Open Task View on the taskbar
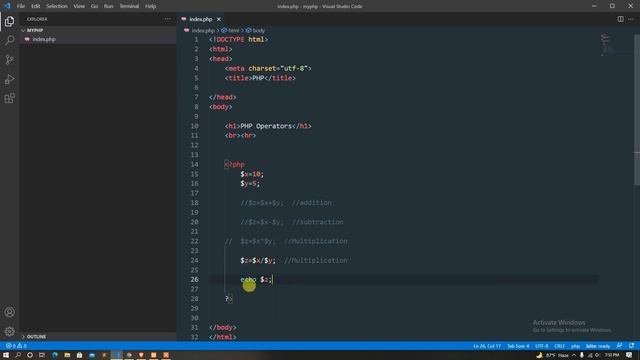Image resolution: width=640 pixels, height=360 pixels. 42,355
